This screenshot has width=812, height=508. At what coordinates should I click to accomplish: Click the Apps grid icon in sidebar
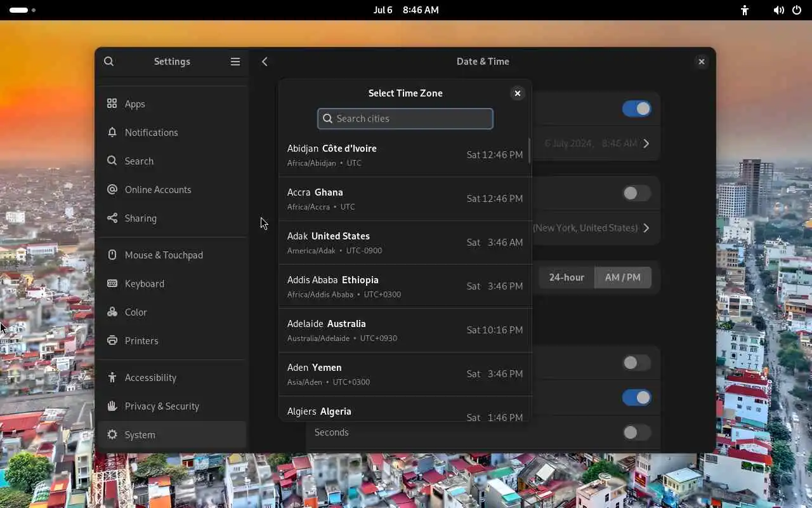(112, 104)
